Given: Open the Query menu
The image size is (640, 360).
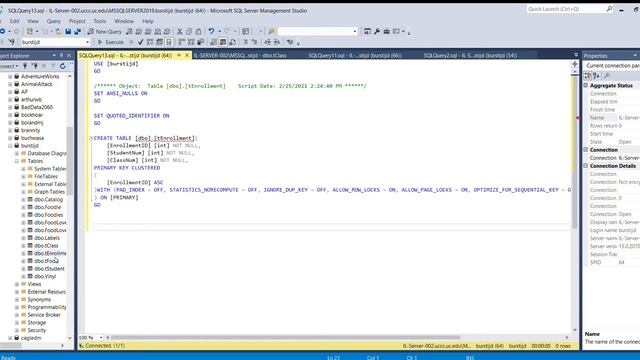Looking at the screenshot, I should [x=53, y=21].
